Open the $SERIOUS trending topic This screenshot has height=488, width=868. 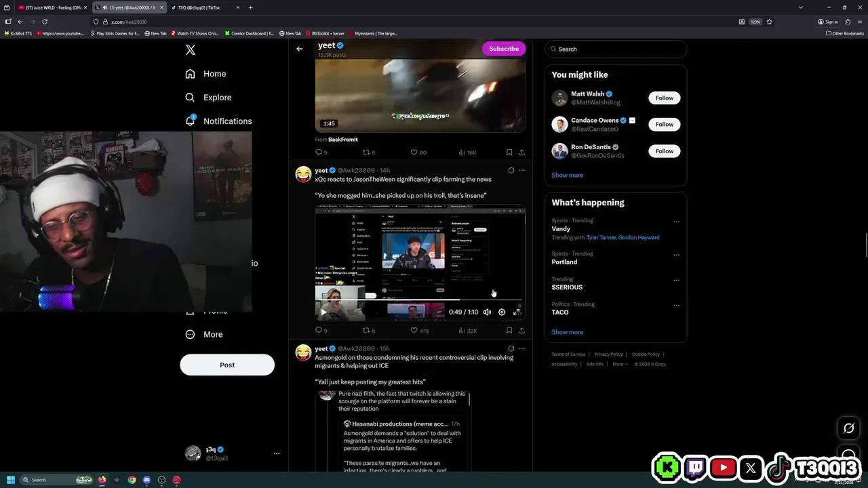[567, 287]
